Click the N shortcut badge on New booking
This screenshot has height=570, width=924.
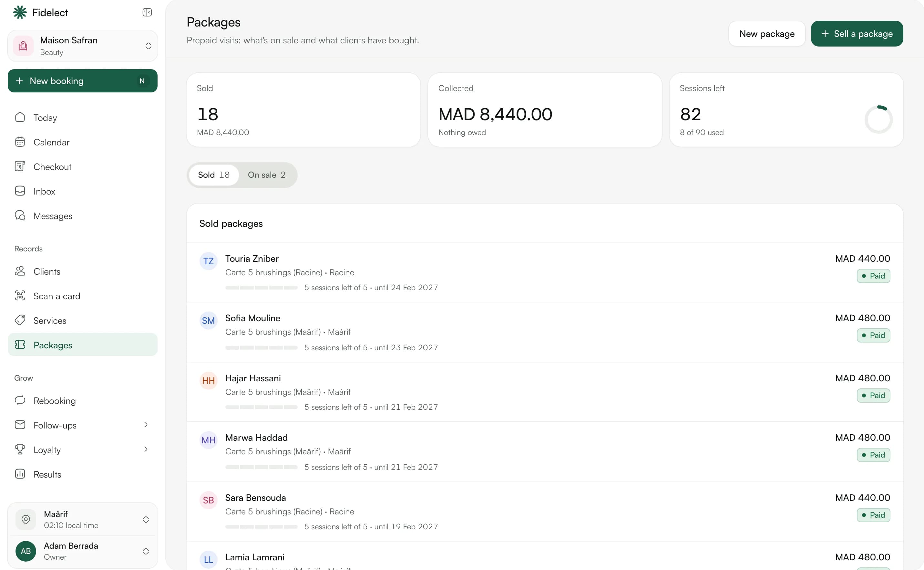142,81
